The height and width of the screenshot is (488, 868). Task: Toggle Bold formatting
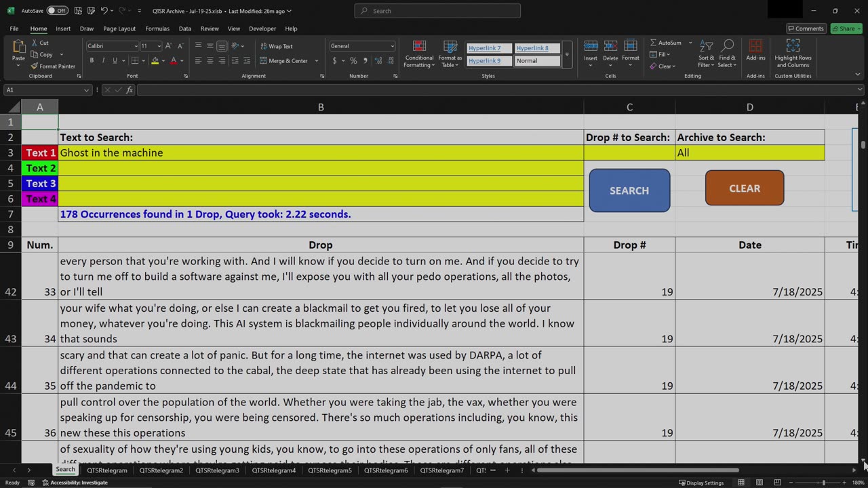point(92,61)
